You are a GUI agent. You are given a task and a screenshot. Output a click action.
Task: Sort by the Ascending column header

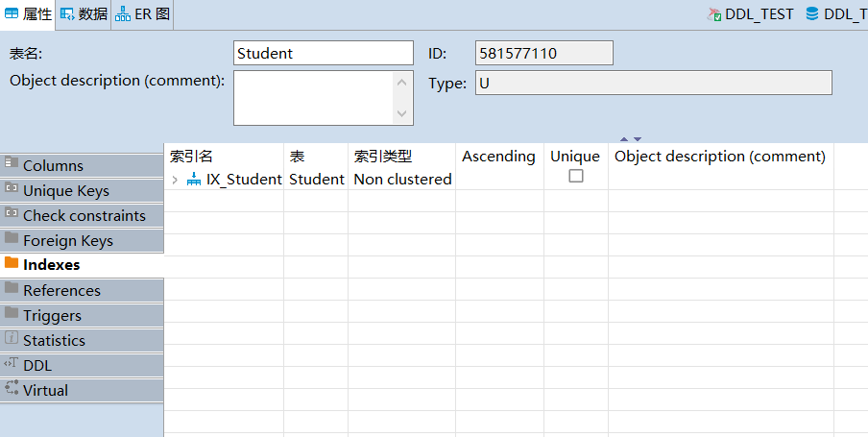point(498,157)
